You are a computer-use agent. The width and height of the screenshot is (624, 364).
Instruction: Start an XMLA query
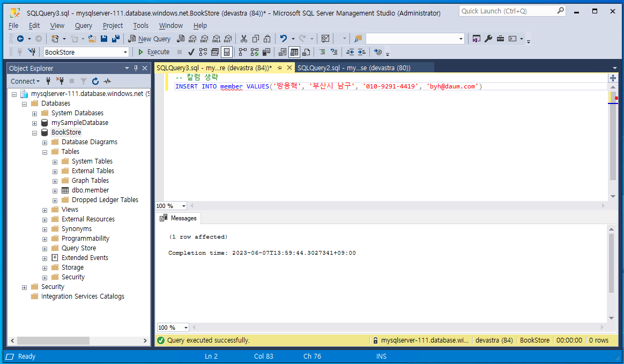point(216,39)
